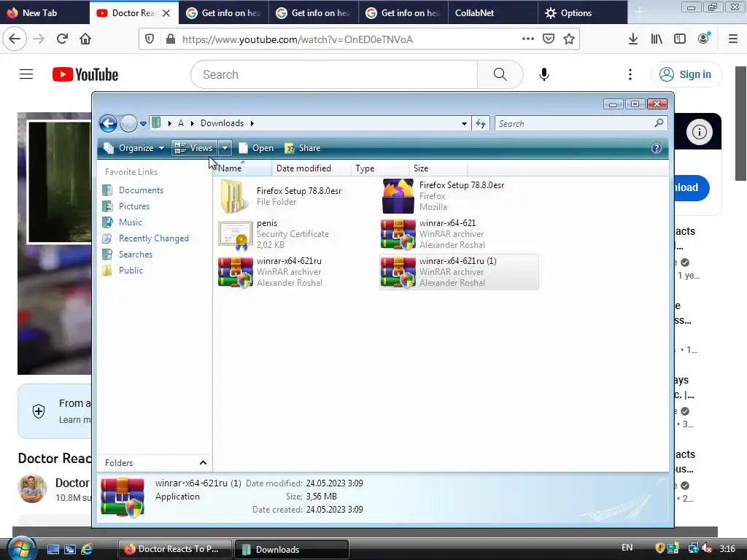Screen dimensions: 747x560
Task: Select the Security Certificate file icon
Action: pyautogui.click(x=236, y=235)
